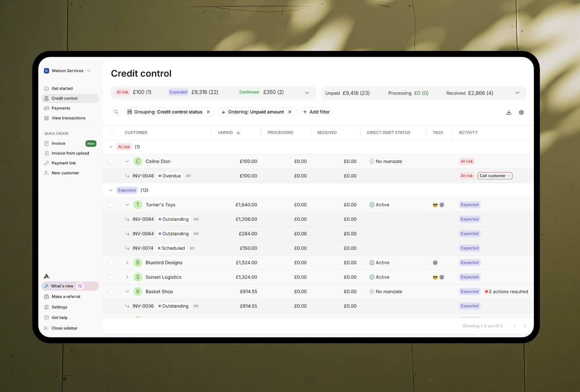Screen dimensions: 580x392
Task: Collapse the At risk group
Action: 111,147
